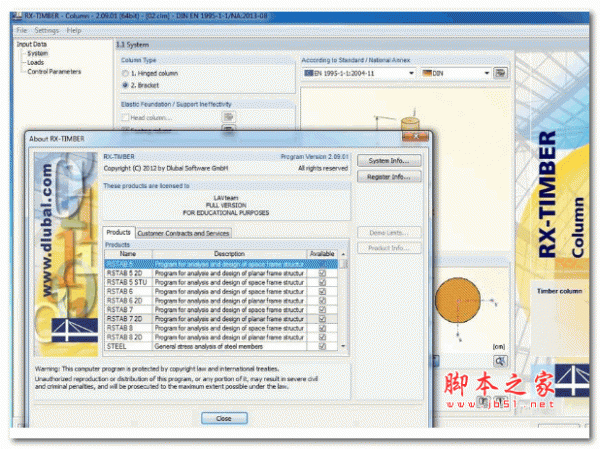
Task: Toggle Available checkbox for STEEL
Action: click(x=321, y=346)
